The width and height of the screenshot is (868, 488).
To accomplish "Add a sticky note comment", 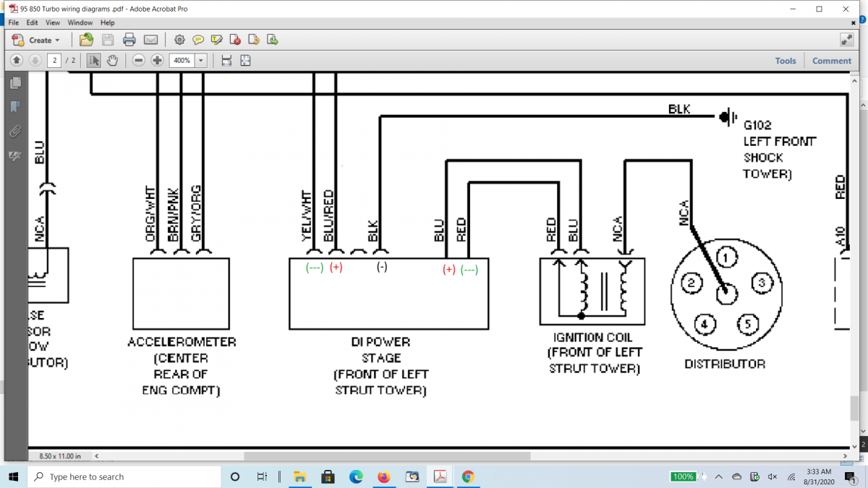I will click(198, 40).
